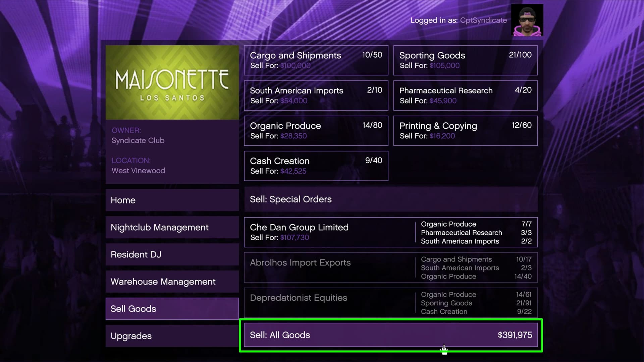
Task: Open Warehouse Management section
Action: pos(172,282)
